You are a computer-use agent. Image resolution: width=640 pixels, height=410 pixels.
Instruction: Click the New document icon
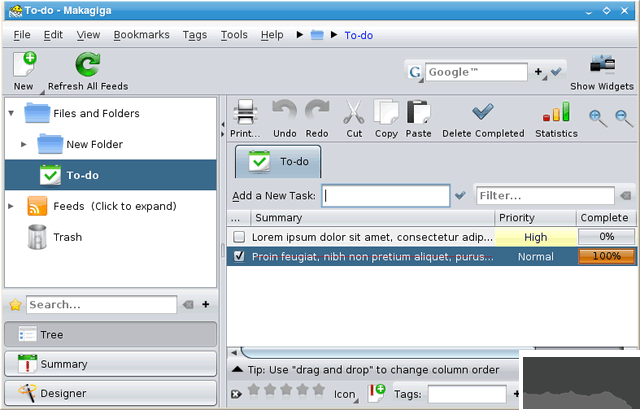click(24, 64)
